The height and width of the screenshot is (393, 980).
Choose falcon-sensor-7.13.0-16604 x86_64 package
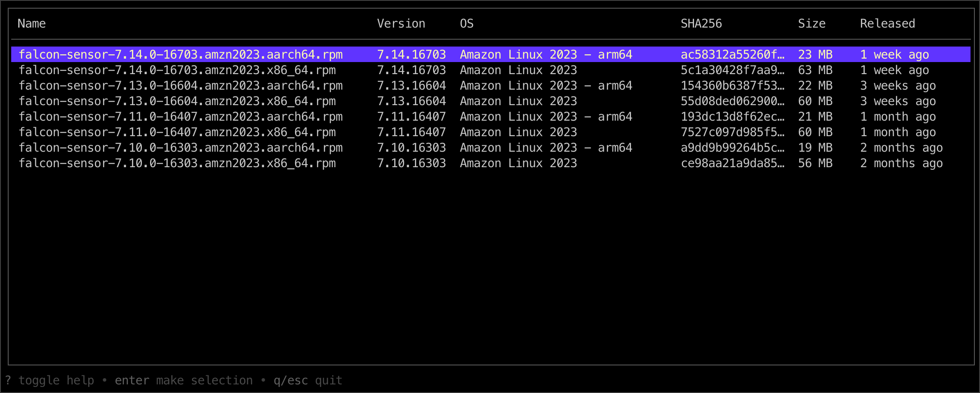click(x=177, y=101)
